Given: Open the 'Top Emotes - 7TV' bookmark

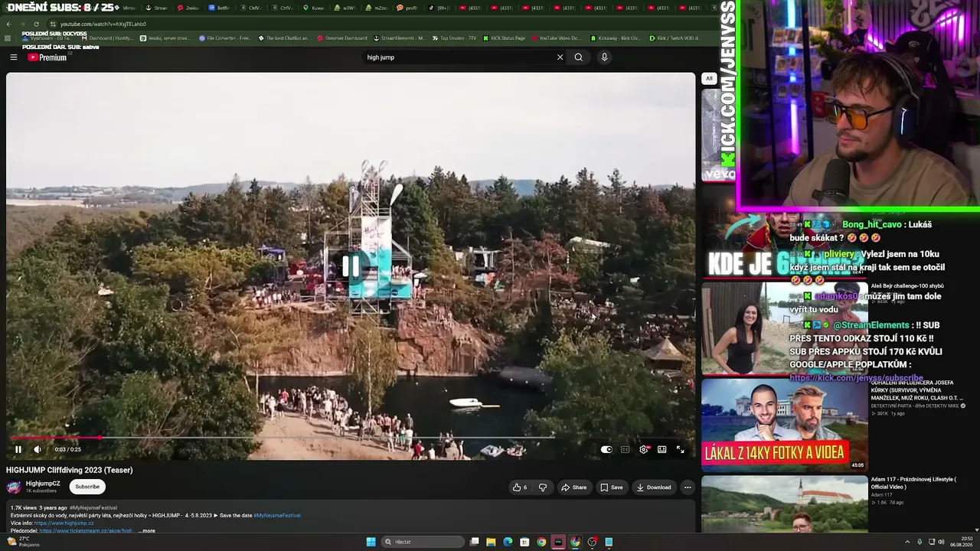Looking at the screenshot, I should click(454, 38).
